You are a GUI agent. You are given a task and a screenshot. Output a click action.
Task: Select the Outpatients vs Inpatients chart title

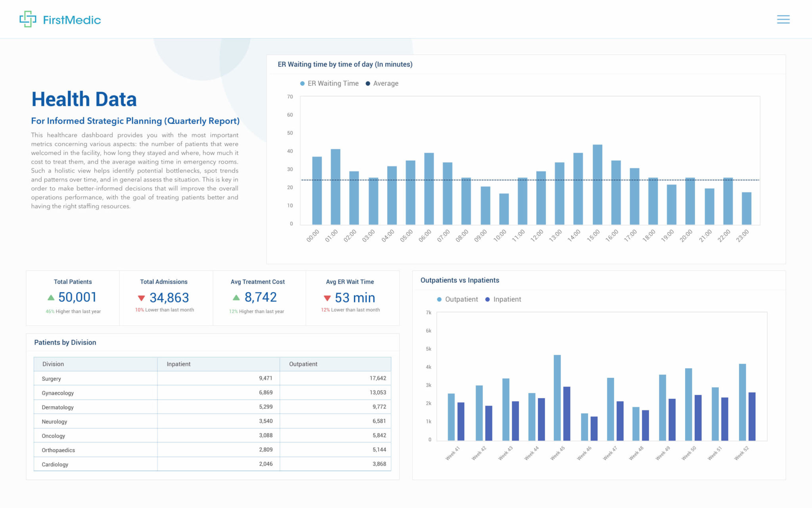[x=460, y=280]
